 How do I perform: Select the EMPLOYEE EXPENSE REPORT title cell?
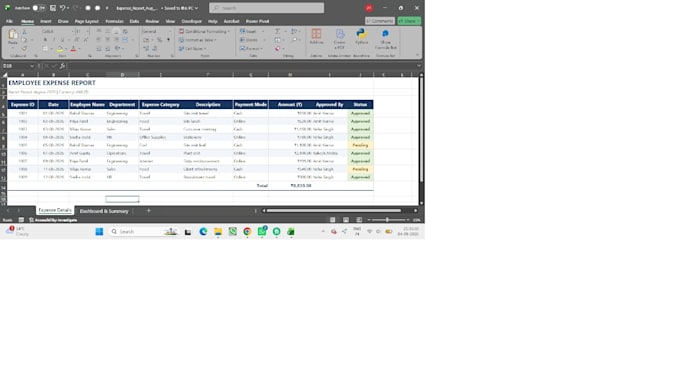(x=52, y=83)
